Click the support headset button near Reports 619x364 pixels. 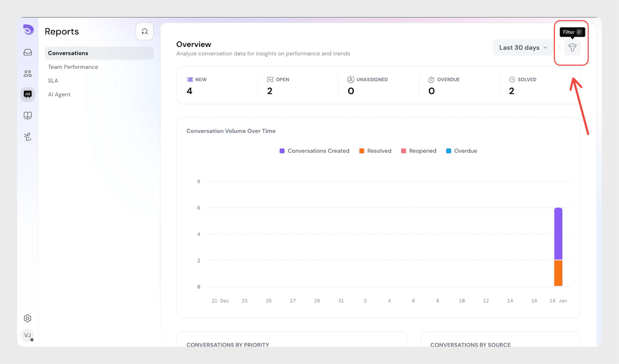[x=145, y=32]
